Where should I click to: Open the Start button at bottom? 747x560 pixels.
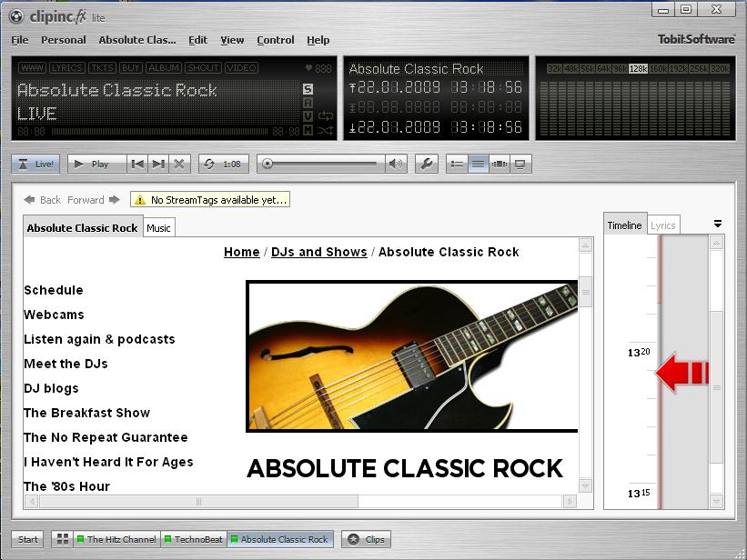pos(27,539)
